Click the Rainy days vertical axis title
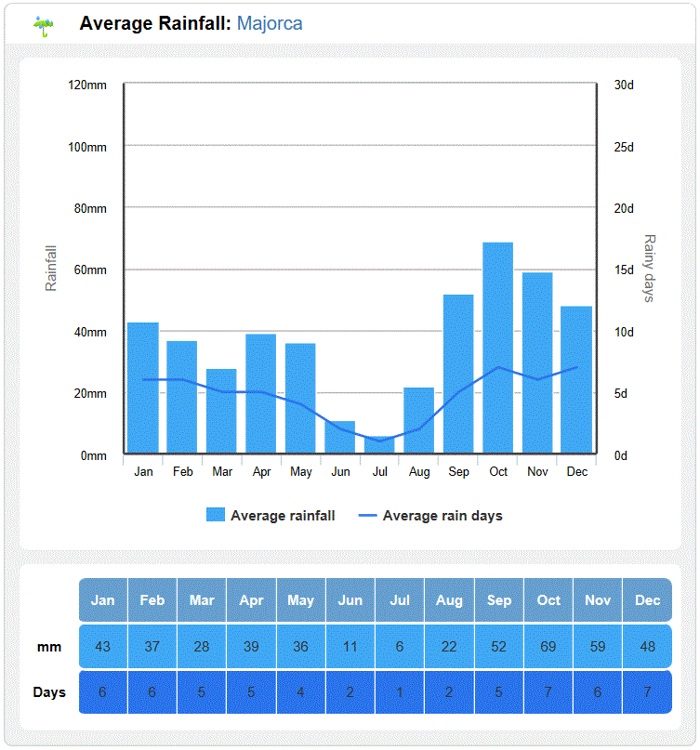 coord(649,268)
